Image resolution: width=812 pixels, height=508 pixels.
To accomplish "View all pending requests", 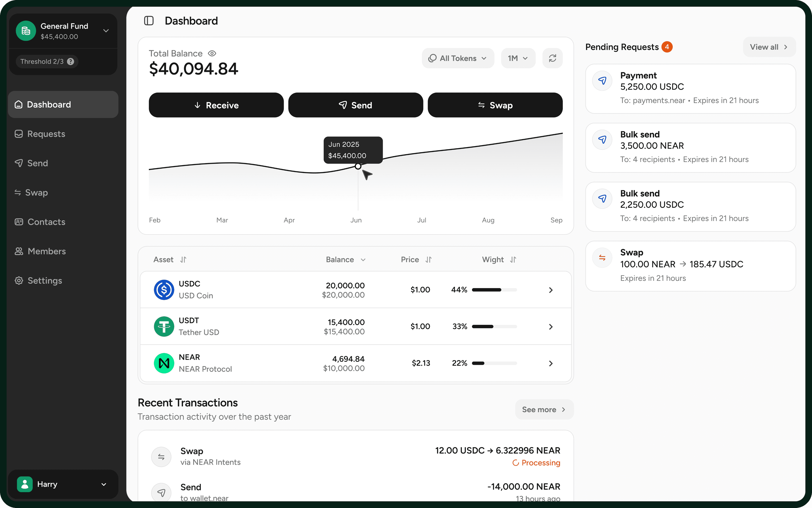I will [x=769, y=47].
